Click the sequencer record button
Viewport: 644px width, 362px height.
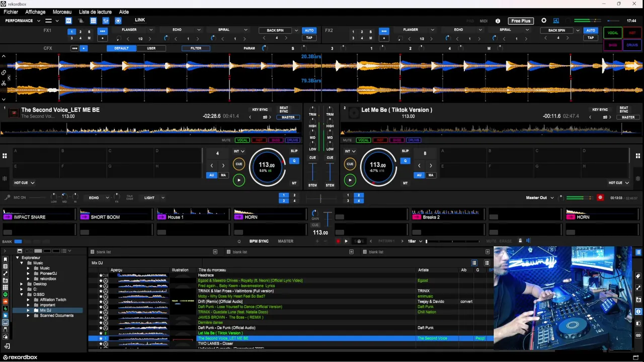tap(338, 241)
